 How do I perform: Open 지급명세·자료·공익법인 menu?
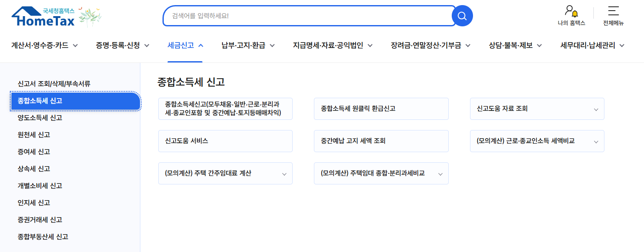coord(333,45)
